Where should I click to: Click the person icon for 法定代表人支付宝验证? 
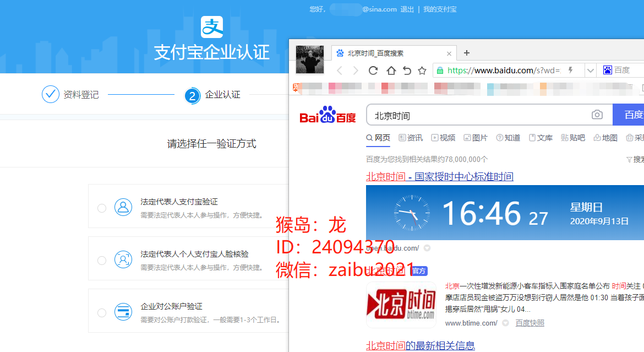[123, 207]
